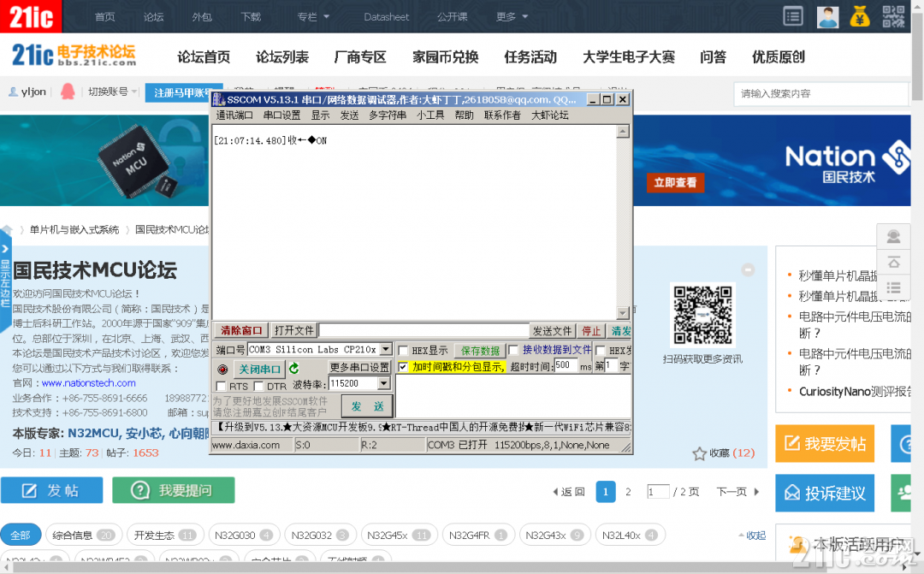Image resolution: width=924 pixels, height=574 pixels.
Task: Click the SSCOM window title icon
Action: (219, 99)
